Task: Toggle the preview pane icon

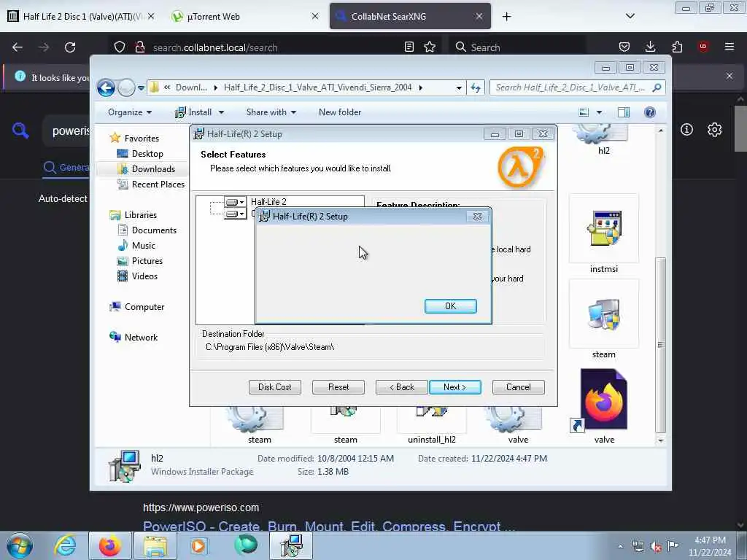Action: pos(624,112)
